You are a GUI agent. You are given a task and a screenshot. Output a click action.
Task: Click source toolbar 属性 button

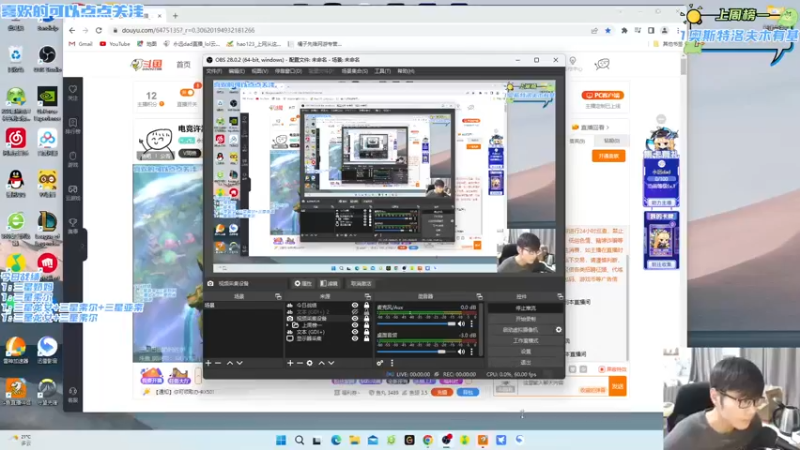pos(303,284)
